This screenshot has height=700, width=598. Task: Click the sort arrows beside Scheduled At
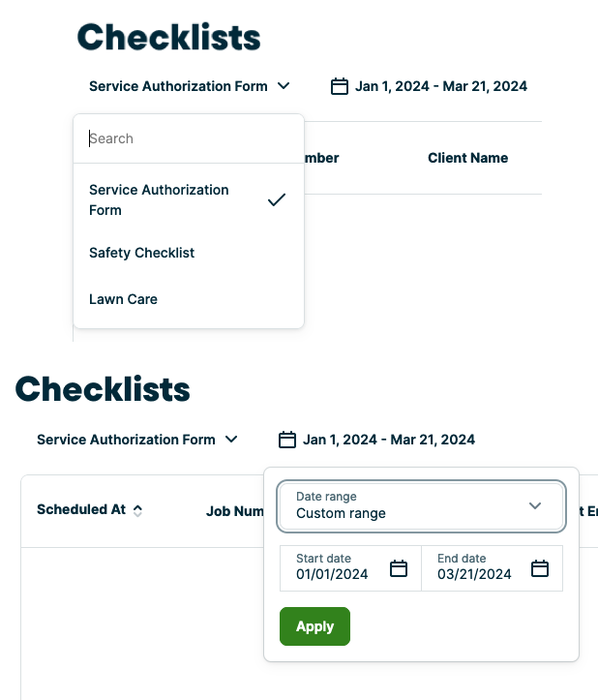tap(137, 510)
